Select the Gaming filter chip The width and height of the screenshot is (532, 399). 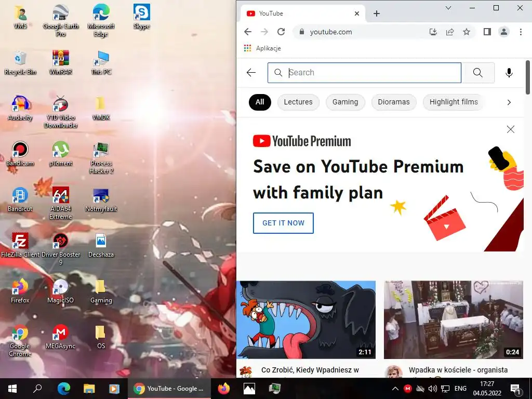[345, 102]
